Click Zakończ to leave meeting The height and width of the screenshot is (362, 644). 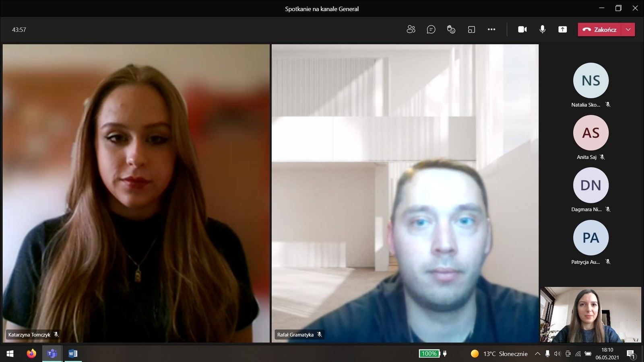(600, 29)
